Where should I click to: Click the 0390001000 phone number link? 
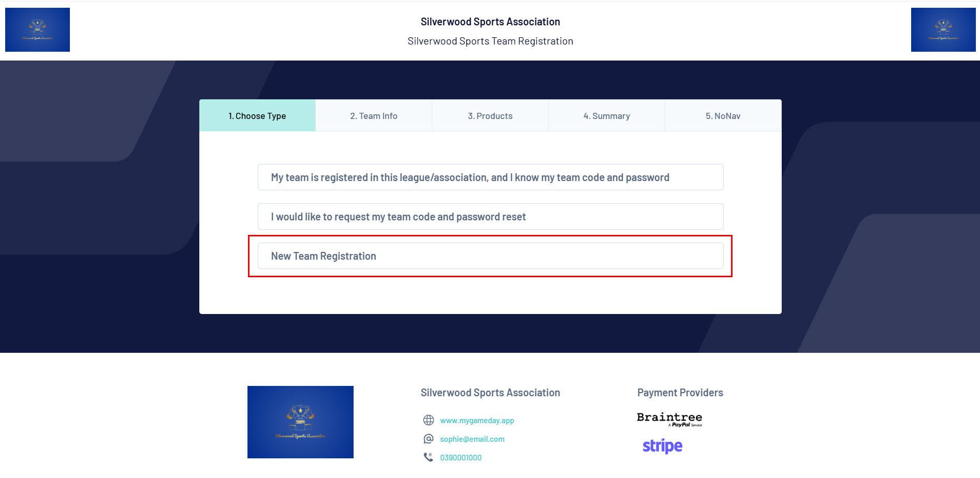461,458
